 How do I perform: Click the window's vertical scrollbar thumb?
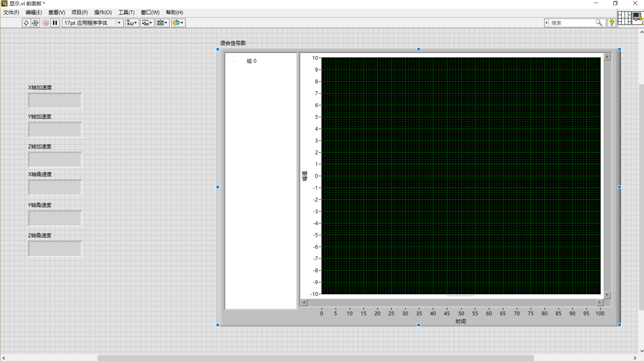641,197
